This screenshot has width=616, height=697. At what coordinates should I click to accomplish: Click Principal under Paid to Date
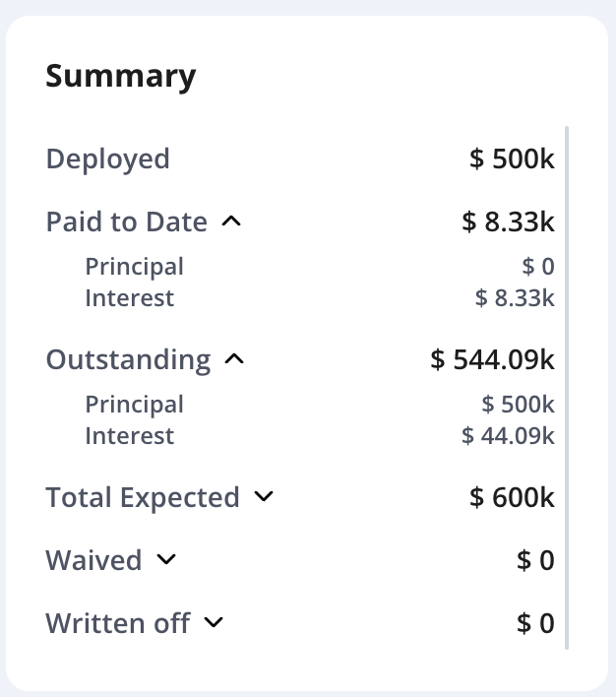click(x=134, y=267)
